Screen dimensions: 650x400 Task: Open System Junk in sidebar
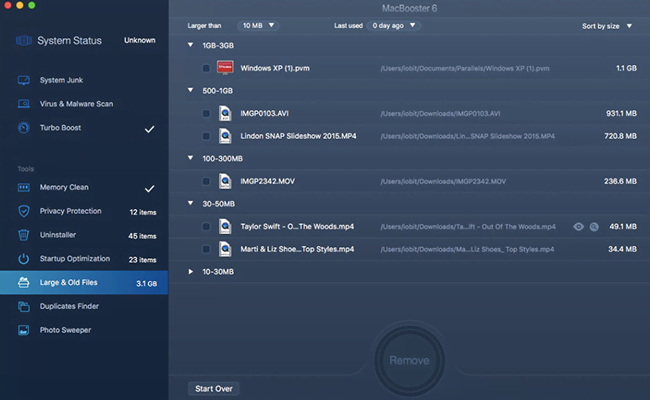coord(61,80)
